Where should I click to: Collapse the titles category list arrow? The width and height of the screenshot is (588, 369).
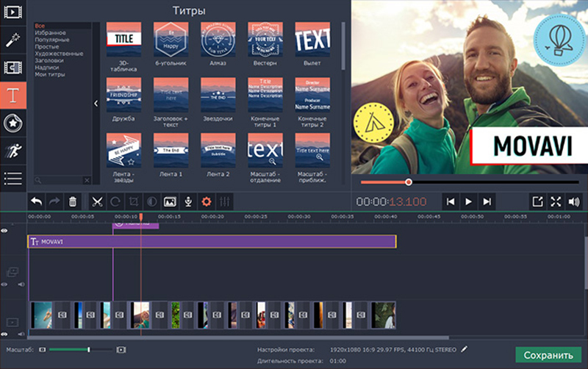(x=96, y=103)
